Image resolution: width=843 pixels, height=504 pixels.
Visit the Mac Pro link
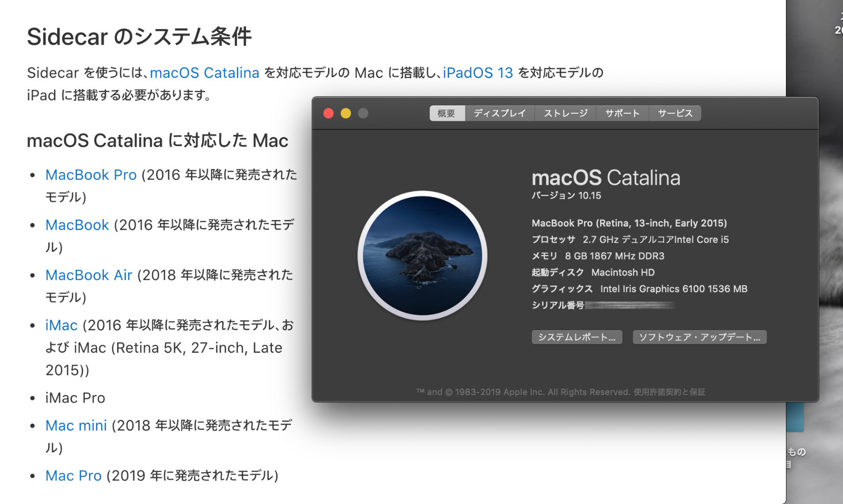[x=74, y=475]
